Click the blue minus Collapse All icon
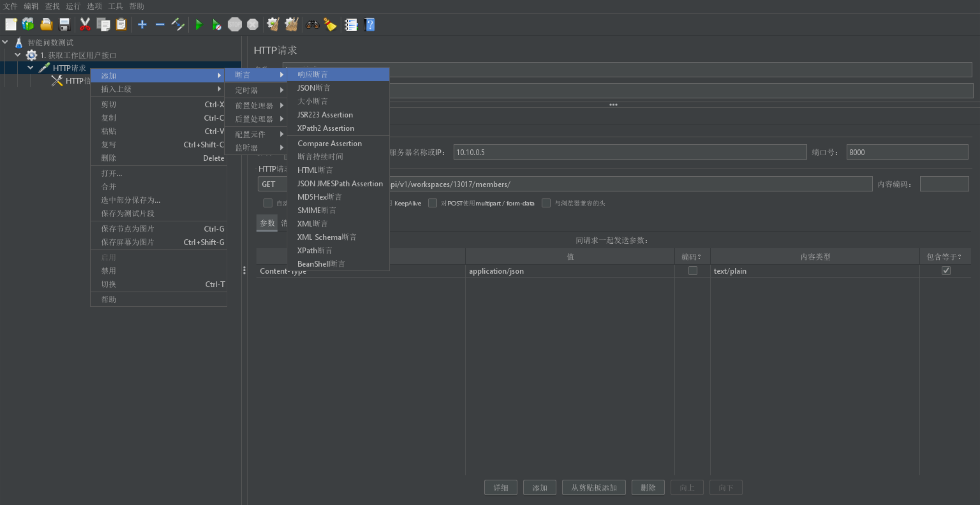980x505 pixels. point(160,25)
